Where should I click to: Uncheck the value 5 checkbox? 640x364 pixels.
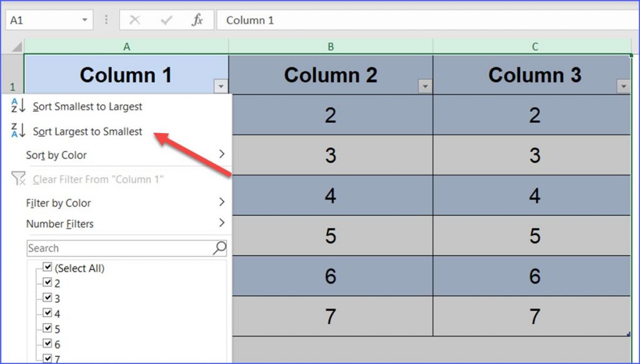pyautogui.click(x=47, y=329)
